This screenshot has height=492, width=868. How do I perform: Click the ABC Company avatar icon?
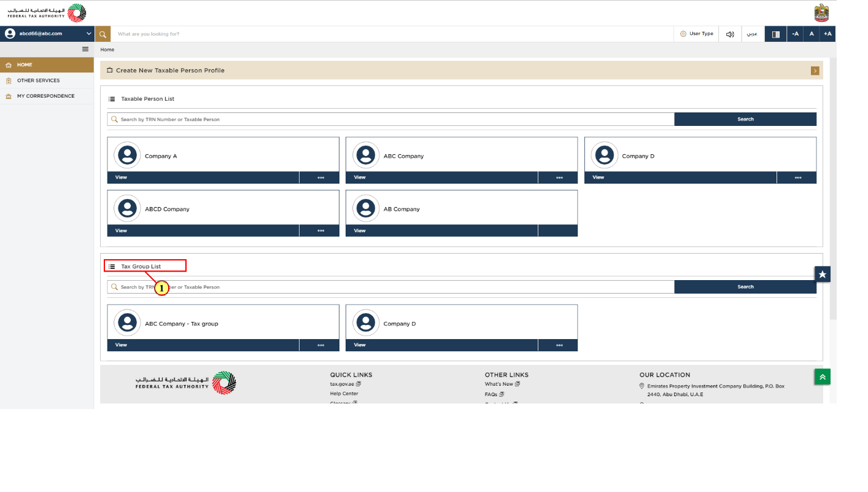(366, 155)
